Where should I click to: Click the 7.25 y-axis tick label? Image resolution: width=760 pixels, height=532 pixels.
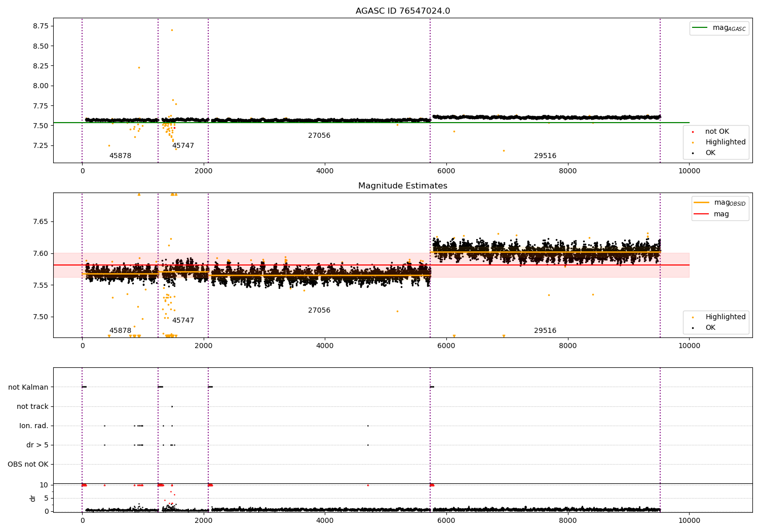pos(41,145)
